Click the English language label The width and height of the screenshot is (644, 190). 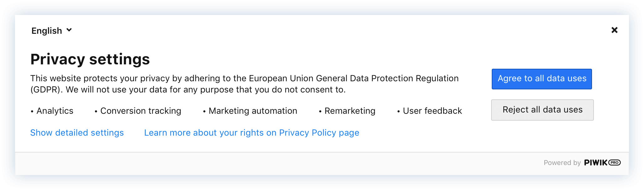(46, 30)
